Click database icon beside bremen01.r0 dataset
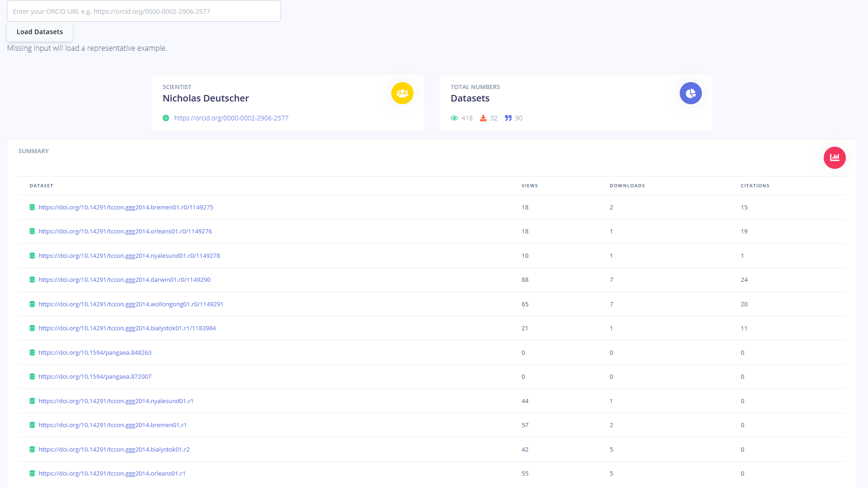The height and width of the screenshot is (488, 868). (x=32, y=208)
